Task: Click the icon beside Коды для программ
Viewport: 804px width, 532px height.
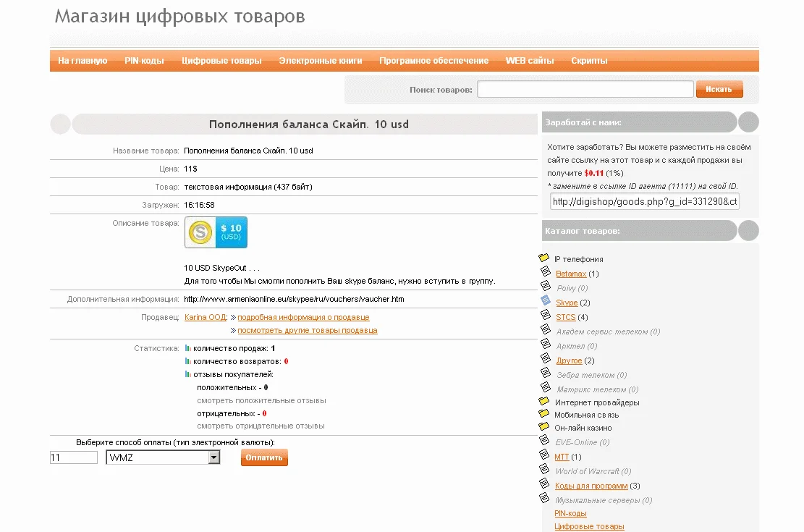Action: point(544,483)
